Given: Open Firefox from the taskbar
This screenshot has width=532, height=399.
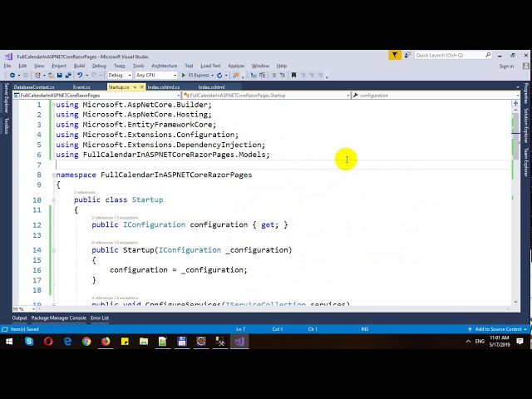Looking at the screenshot, I should pos(106,342).
